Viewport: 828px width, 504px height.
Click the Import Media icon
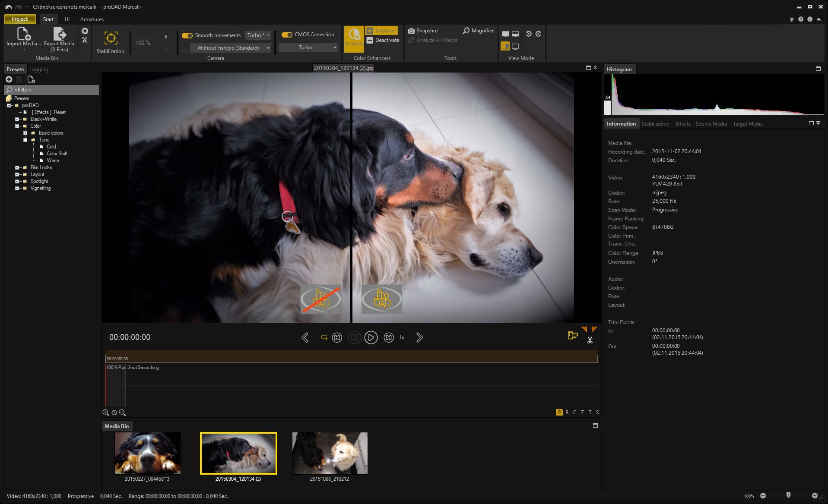23,34
